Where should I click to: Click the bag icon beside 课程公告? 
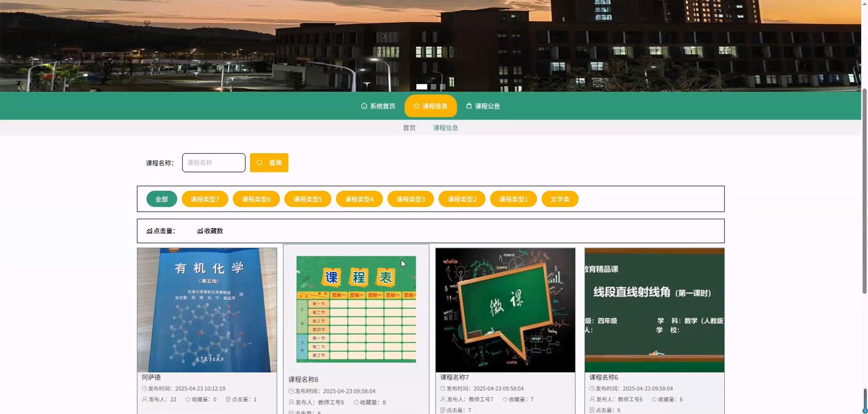pyautogui.click(x=469, y=106)
